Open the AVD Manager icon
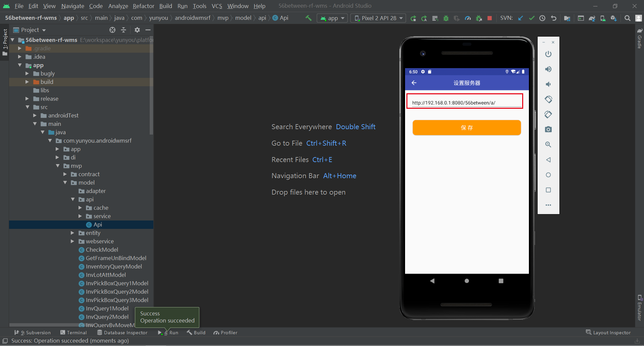This screenshot has height=346, width=644. pos(603,18)
